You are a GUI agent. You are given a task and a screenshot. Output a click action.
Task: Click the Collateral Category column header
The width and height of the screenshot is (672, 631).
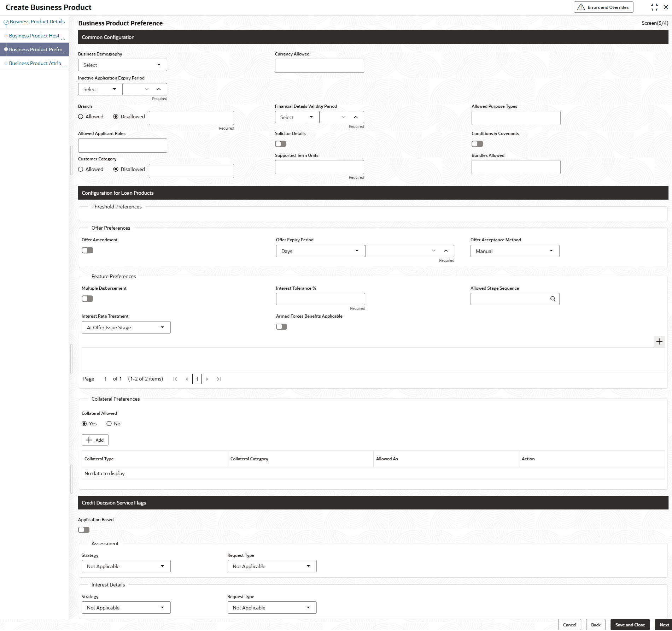pyautogui.click(x=300, y=459)
